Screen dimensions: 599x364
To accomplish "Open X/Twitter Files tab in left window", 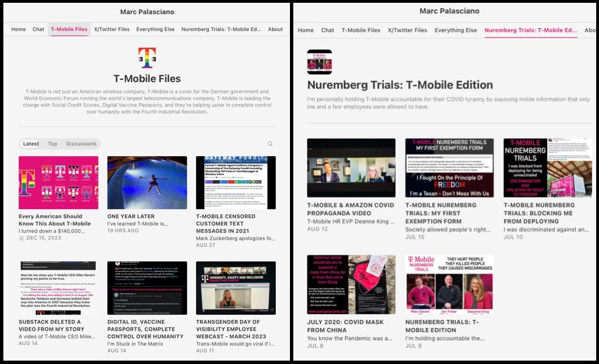I will 112,29.
